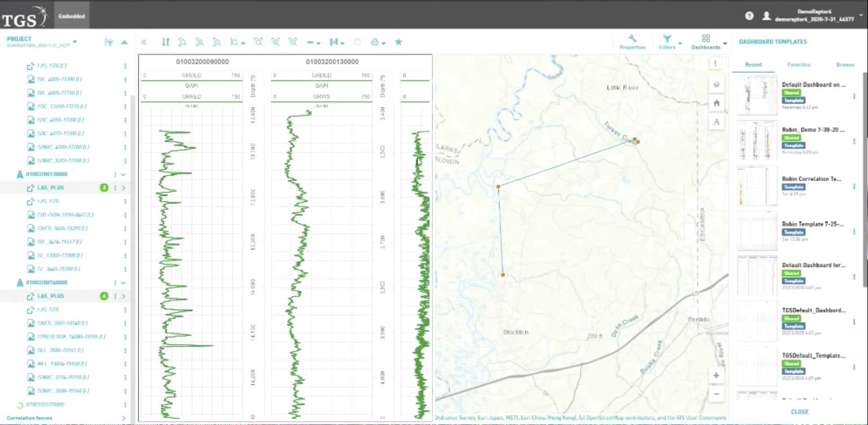Select LAS_STD under well 01003200130000
Image resolution: width=868 pixels, height=425 pixels.
48,201
